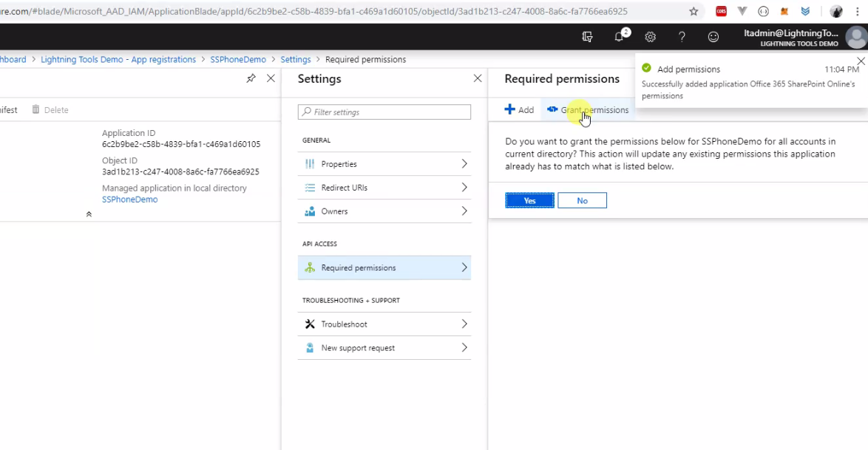Click the GENERAL section heading

tap(316, 140)
